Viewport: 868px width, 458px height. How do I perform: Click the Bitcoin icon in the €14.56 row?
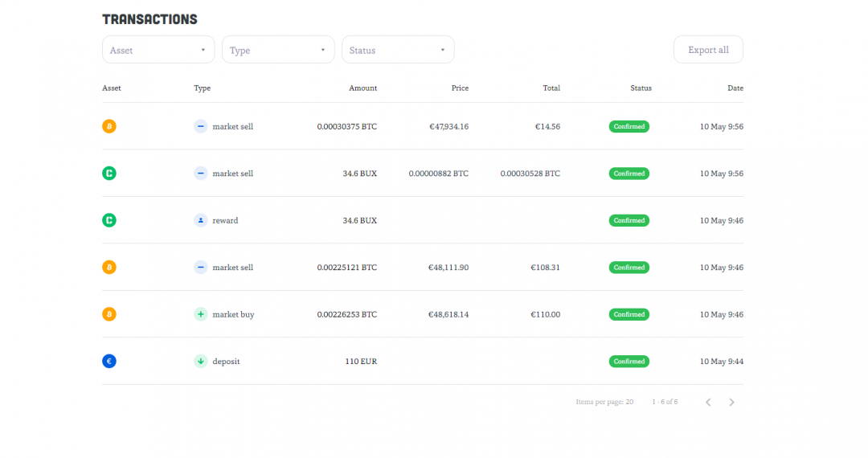109,126
